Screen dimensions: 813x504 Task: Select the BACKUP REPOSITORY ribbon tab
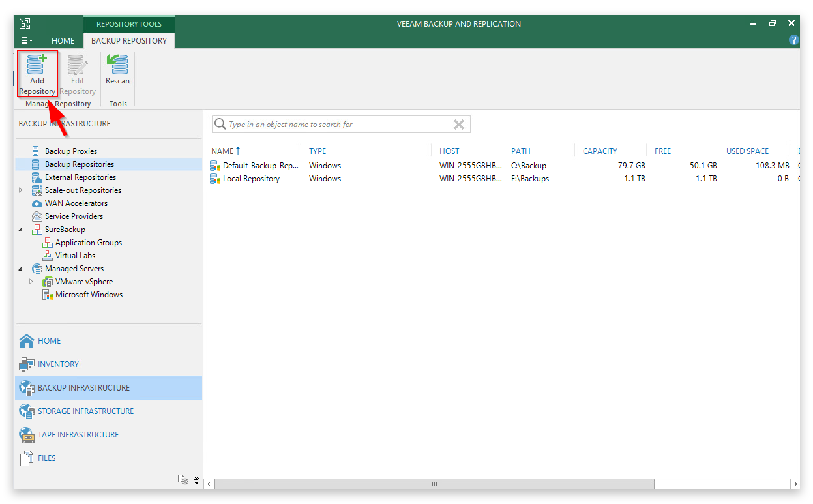tap(129, 40)
